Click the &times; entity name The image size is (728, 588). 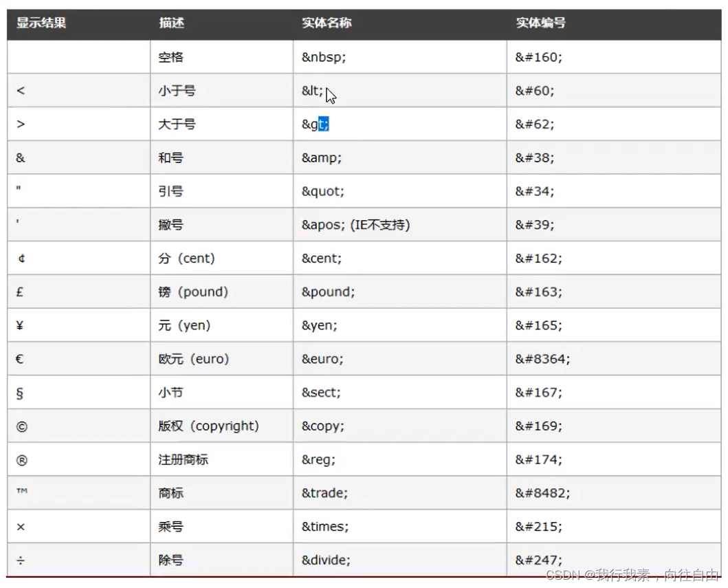coord(325,527)
